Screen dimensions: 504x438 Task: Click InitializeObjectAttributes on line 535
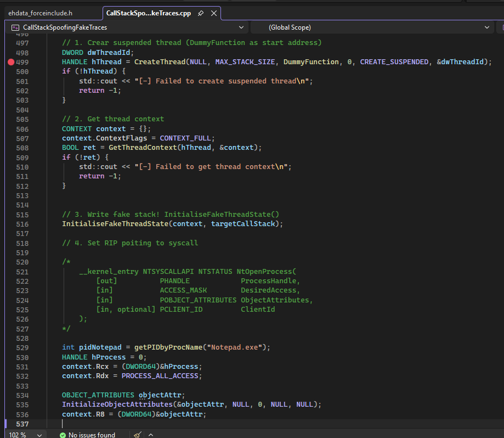tap(117, 404)
